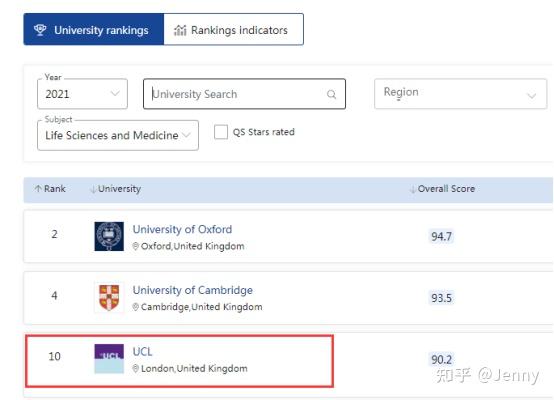Select the 93.5 overall score value
The width and height of the screenshot is (554, 400).
441,298
